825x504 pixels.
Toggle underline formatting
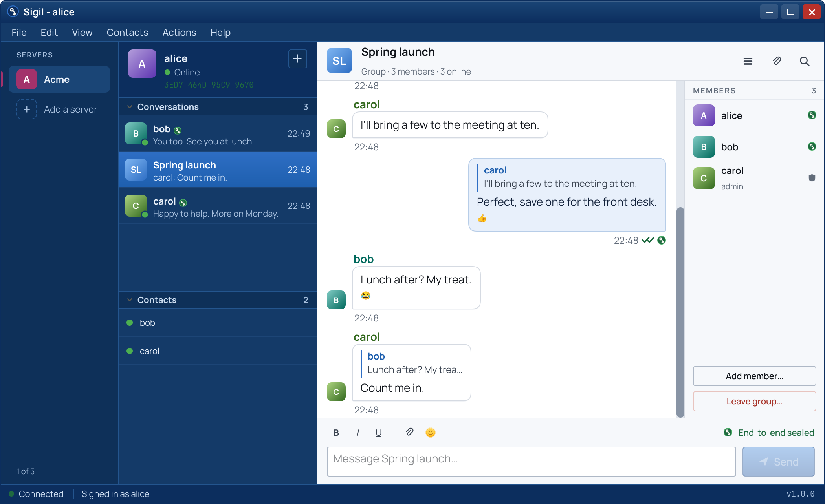point(378,432)
